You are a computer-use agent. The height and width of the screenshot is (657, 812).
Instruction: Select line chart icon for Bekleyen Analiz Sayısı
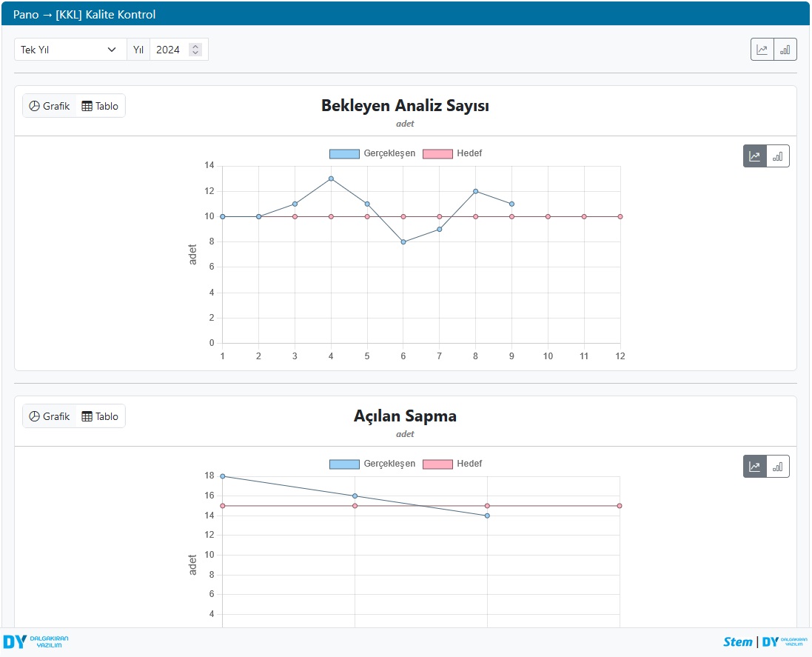click(x=754, y=156)
